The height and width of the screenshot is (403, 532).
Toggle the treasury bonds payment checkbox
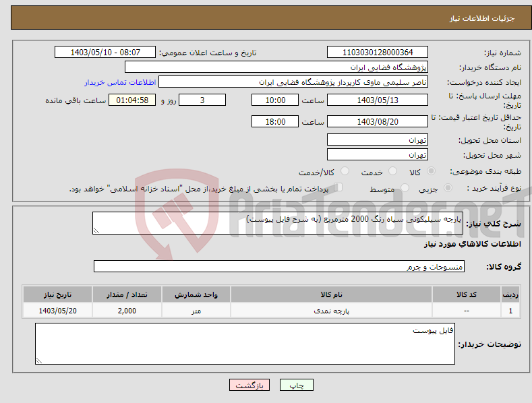338,187
